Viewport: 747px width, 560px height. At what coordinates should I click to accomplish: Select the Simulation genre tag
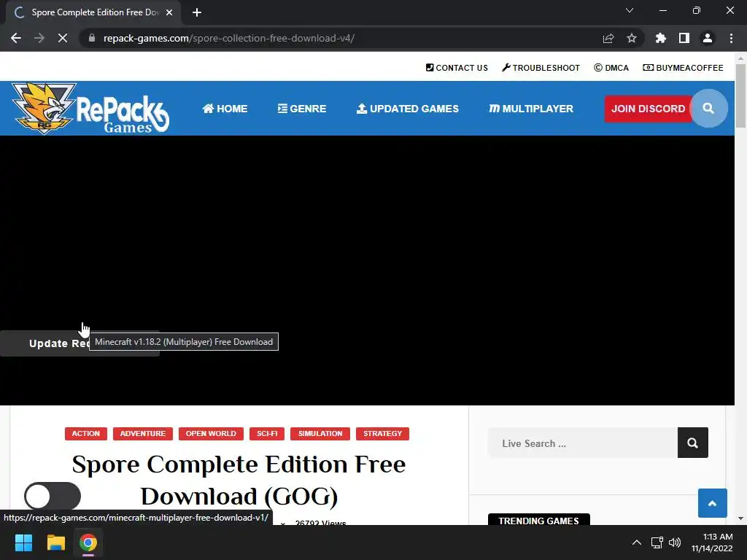click(x=320, y=433)
